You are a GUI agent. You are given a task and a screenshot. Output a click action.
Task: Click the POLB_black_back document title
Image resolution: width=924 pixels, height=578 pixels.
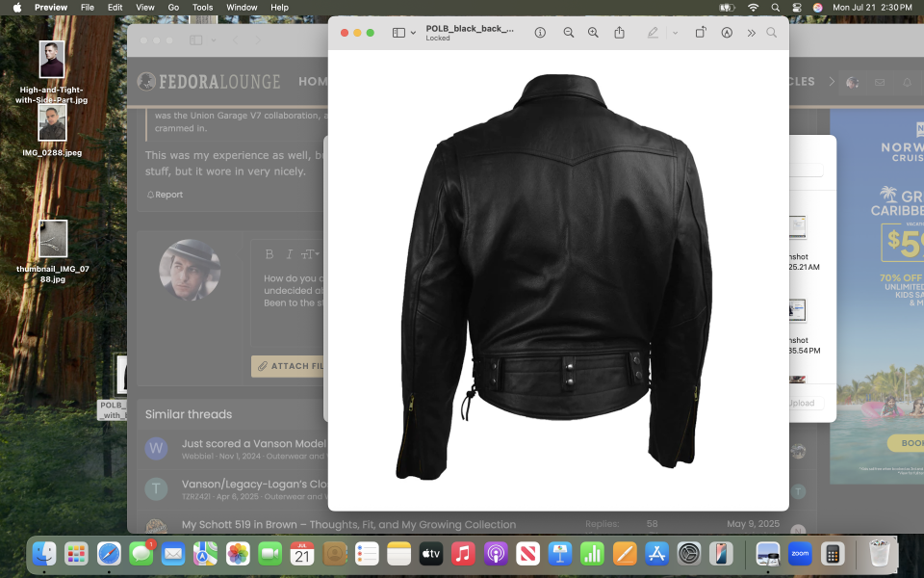click(x=470, y=28)
